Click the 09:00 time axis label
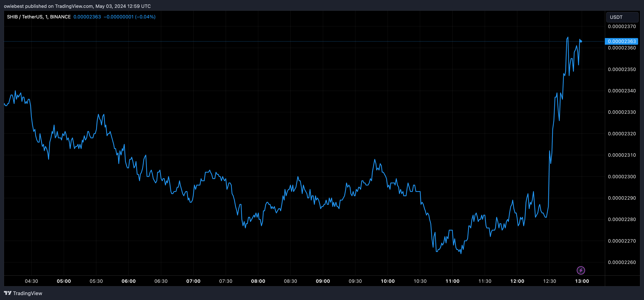This screenshot has height=300, width=644. (323, 281)
